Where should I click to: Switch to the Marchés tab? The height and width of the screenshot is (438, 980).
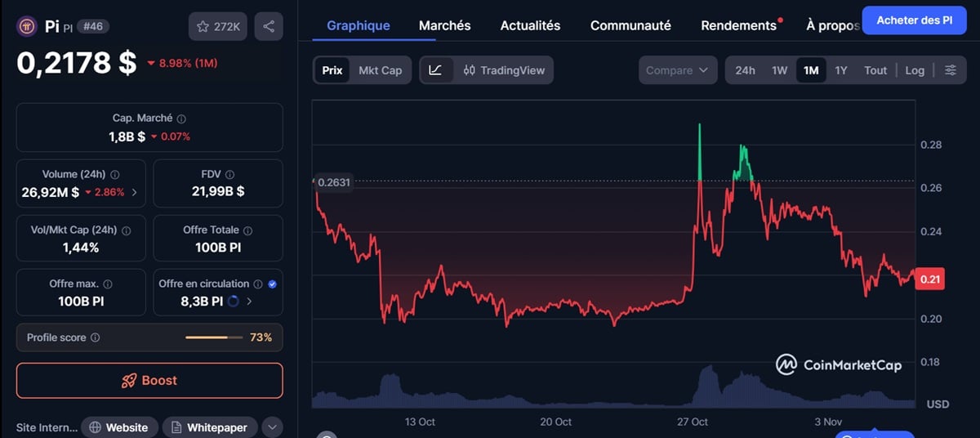click(445, 25)
